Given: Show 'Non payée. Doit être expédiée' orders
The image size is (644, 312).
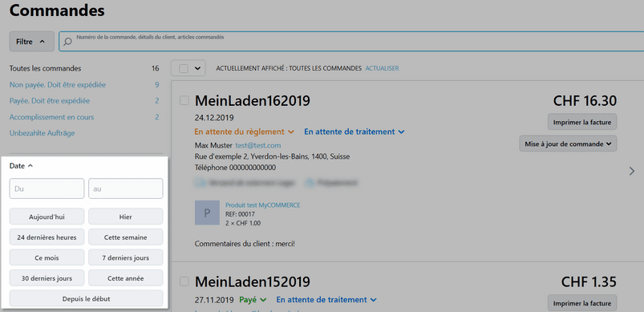Looking at the screenshot, I should (x=58, y=85).
